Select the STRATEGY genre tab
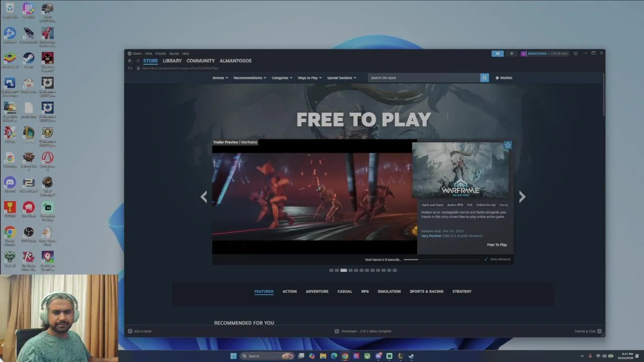This screenshot has width=644, height=362. point(462,292)
